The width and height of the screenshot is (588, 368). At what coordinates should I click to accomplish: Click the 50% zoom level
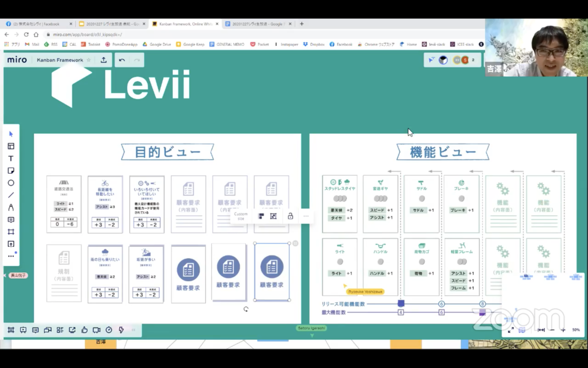pos(576,330)
